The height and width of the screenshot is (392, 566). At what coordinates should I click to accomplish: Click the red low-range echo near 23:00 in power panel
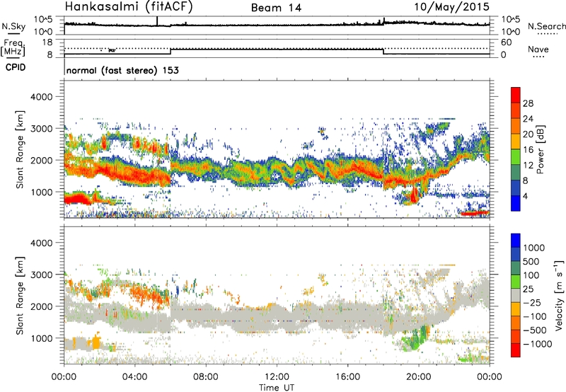click(x=474, y=213)
